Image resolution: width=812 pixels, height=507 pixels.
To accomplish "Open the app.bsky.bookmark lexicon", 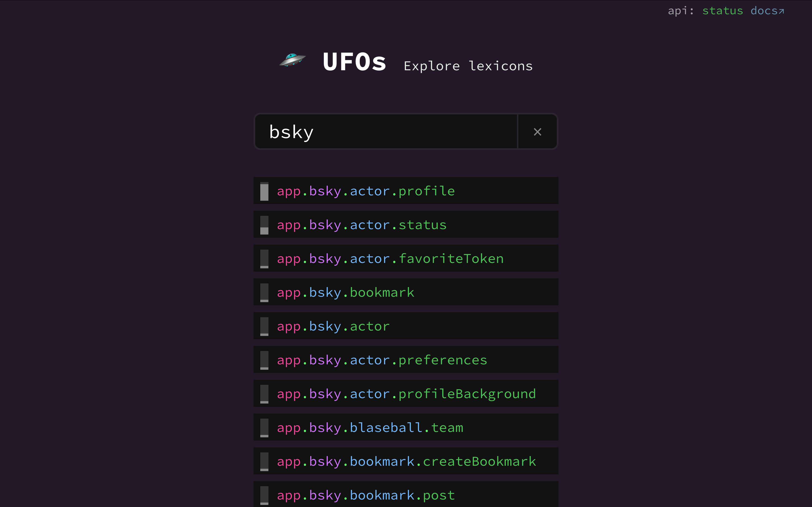I will coord(346,293).
